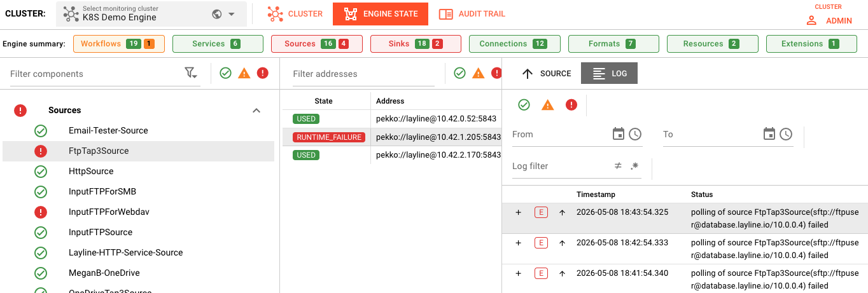
Task: Toggle warning level filter in log panel
Action: click(x=547, y=105)
